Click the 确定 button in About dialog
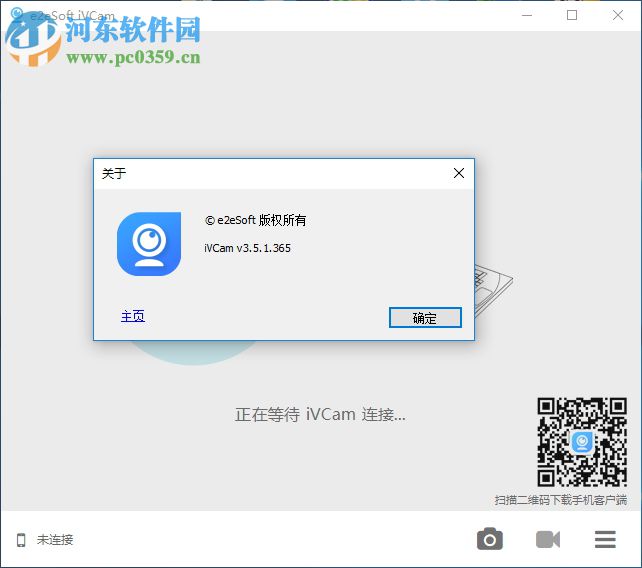This screenshot has height=568, width=642. tap(425, 317)
